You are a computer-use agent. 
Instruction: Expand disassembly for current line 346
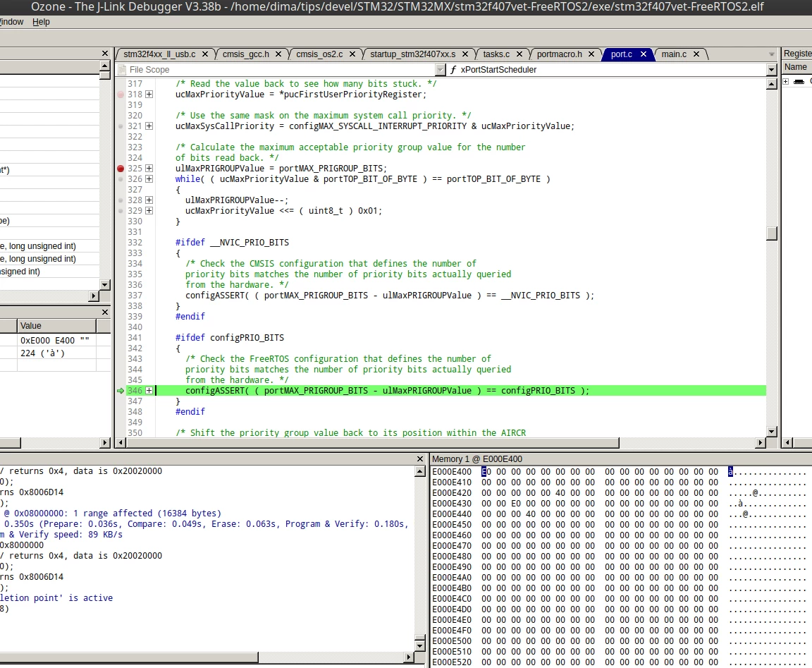click(149, 390)
